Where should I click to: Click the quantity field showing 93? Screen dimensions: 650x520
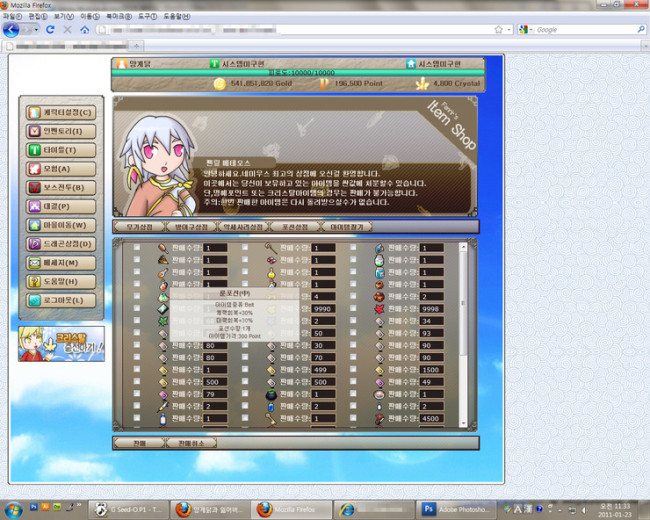coord(432,333)
